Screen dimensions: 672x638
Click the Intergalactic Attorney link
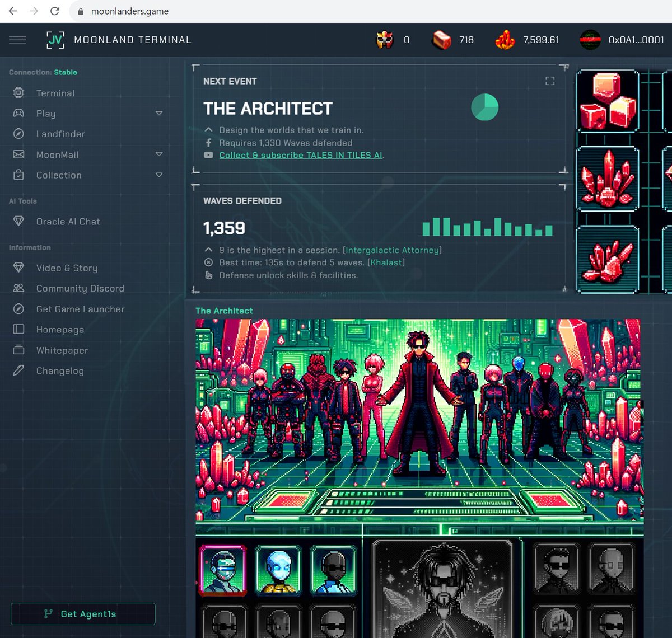click(392, 250)
